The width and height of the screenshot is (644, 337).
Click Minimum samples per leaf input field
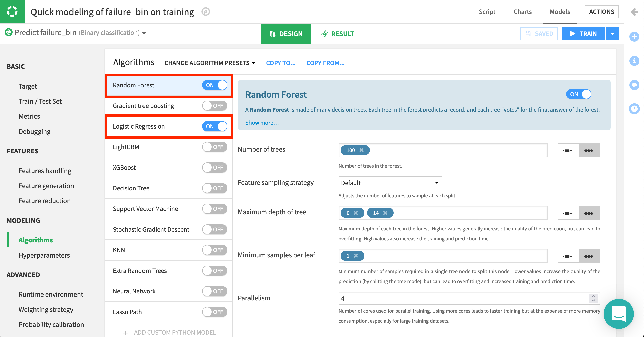pos(443,256)
